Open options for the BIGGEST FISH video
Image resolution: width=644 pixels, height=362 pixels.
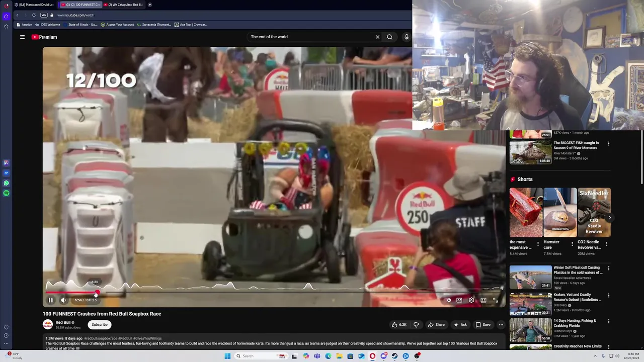click(x=609, y=144)
